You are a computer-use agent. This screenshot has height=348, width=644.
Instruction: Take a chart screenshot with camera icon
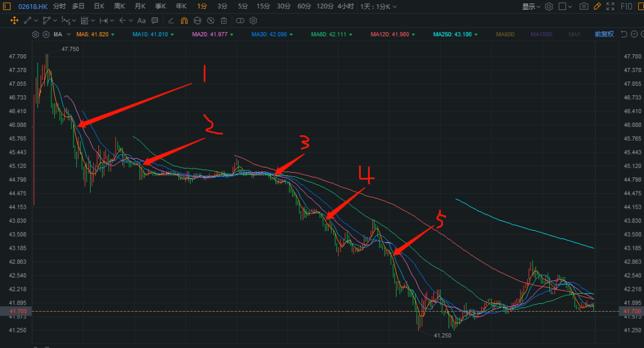click(584, 6)
